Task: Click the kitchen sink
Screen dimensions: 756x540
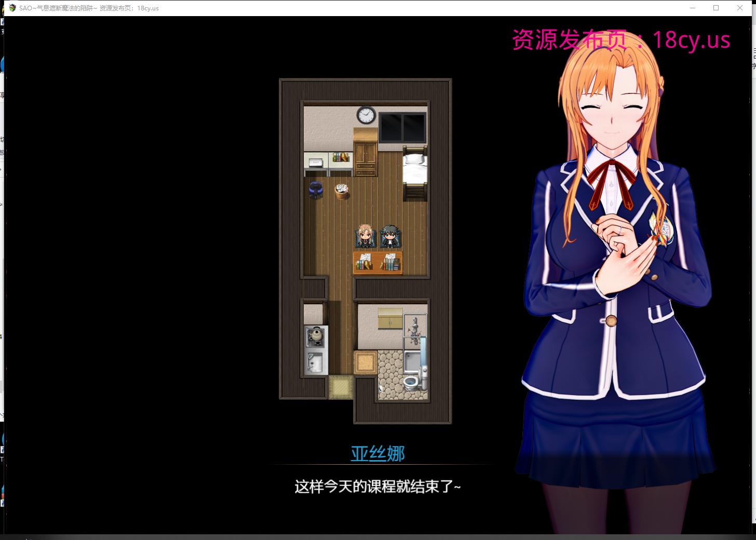Action: (315, 361)
